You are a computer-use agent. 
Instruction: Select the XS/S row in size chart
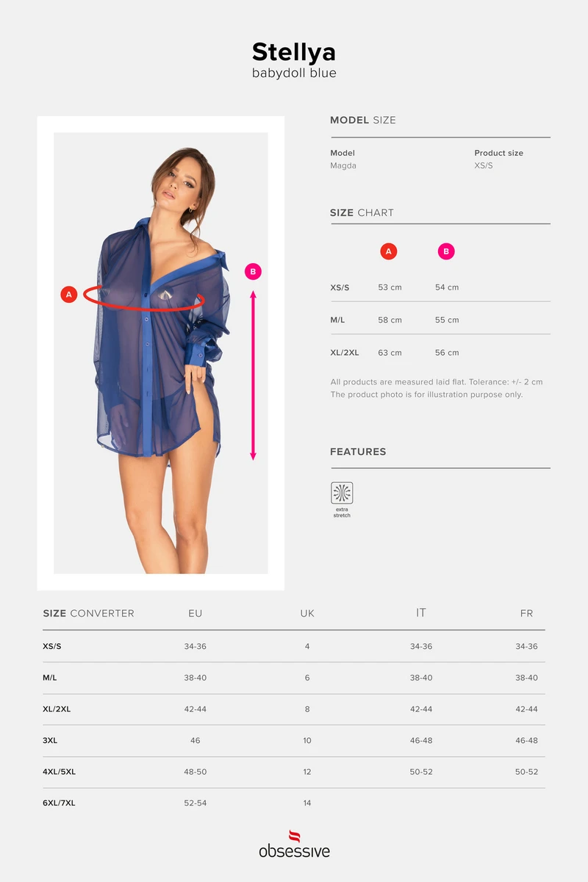tap(440, 287)
